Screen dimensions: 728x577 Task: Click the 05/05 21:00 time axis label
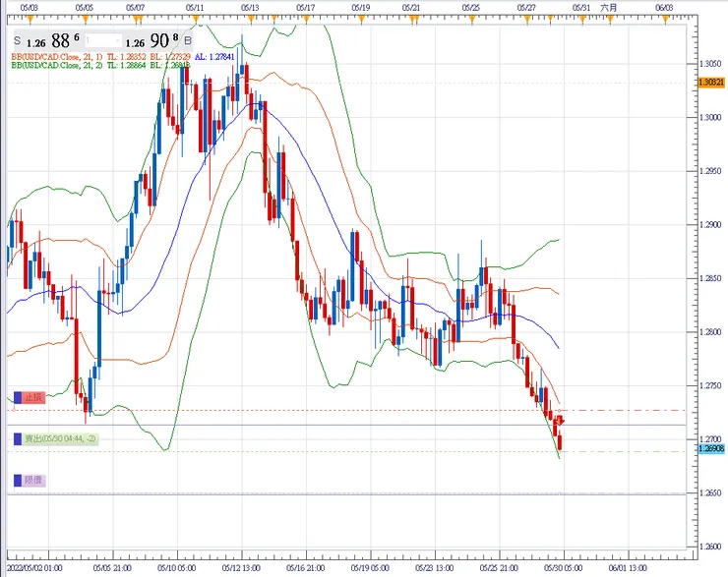tap(112, 568)
